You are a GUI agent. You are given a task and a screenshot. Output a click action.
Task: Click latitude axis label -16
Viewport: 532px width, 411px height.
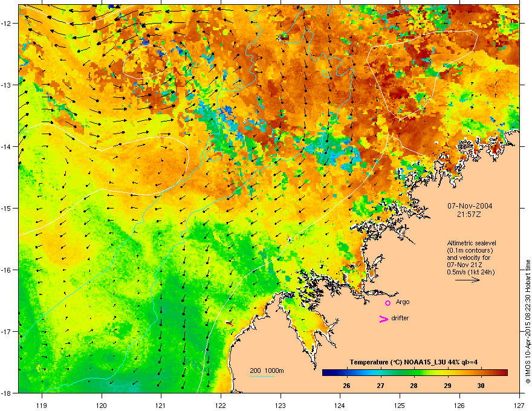(x=6, y=270)
